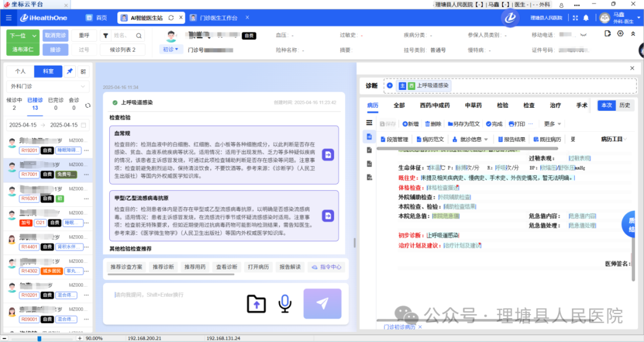
Task: Click the import icon on 血常规 card
Action: [x=328, y=155]
